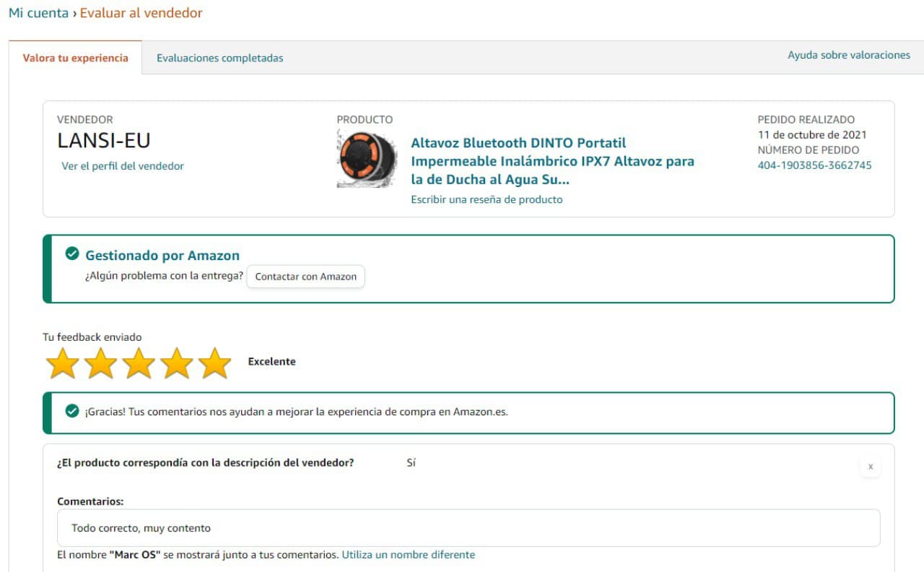The height and width of the screenshot is (572, 924).
Task: Click the second rating star
Action: pos(101,363)
